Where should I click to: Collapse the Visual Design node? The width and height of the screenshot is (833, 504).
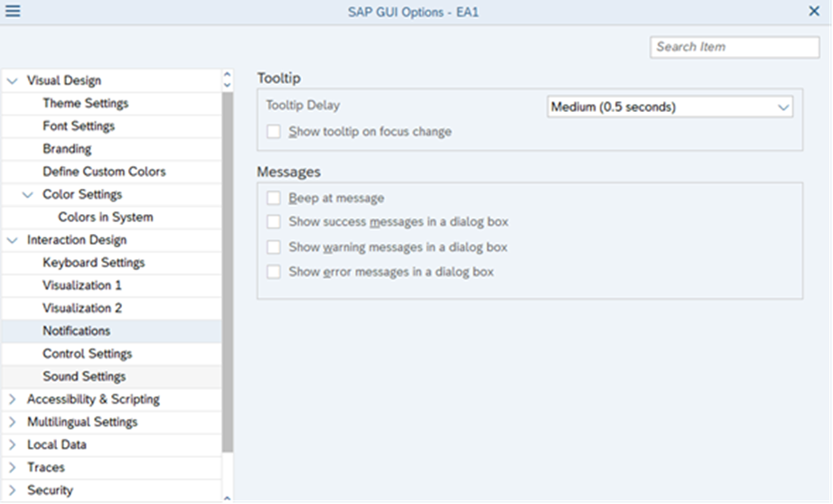pos(12,80)
